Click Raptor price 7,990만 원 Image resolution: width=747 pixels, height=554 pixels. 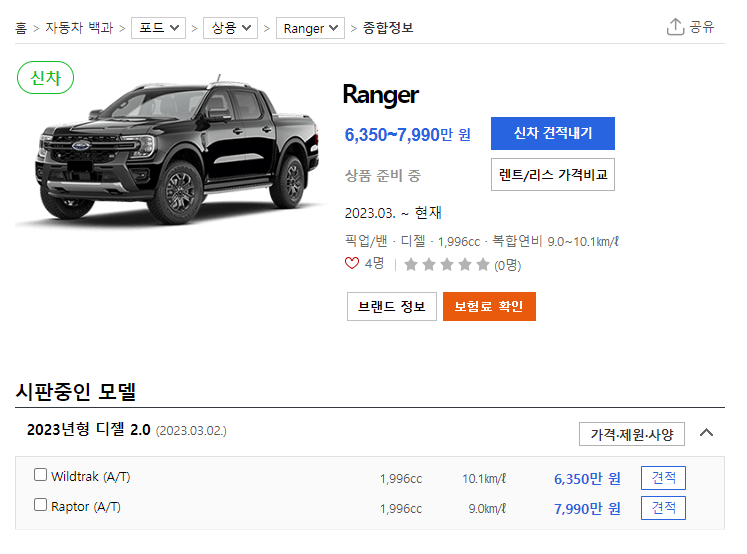pyautogui.click(x=587, y=509)
